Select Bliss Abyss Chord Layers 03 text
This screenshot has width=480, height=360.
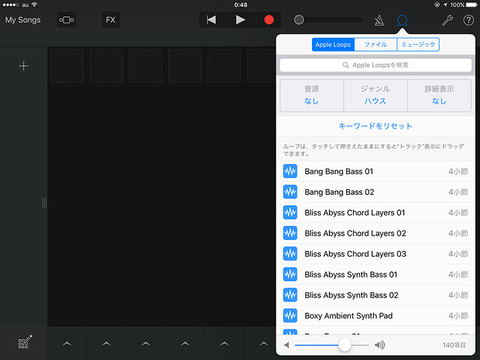(355, 254)
